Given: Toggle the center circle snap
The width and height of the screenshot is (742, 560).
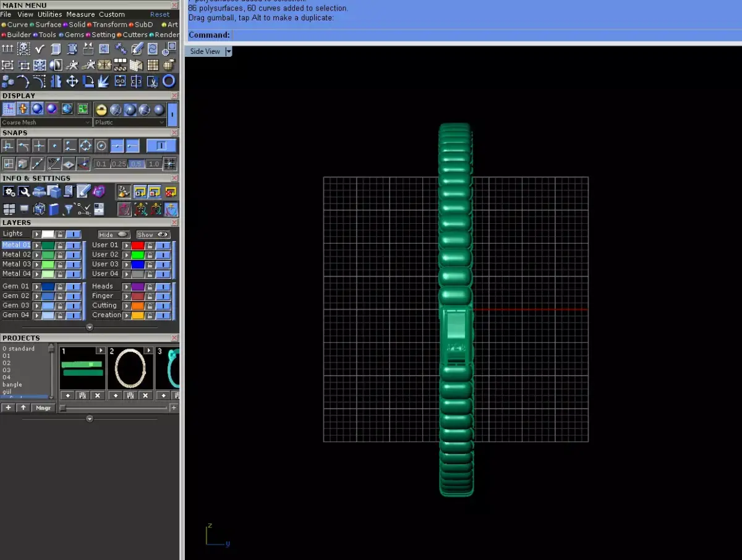Looking at the screenshot, I should point(101,146).
